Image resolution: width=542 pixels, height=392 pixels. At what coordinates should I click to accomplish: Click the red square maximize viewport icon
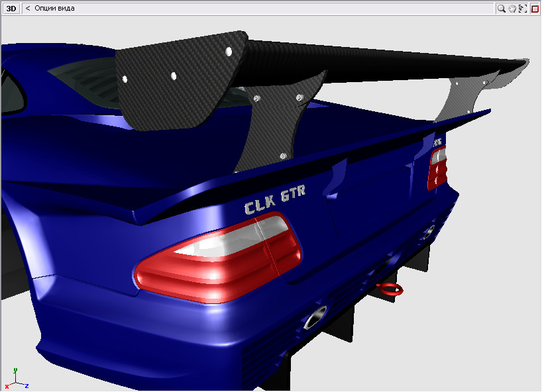[535, 9]
